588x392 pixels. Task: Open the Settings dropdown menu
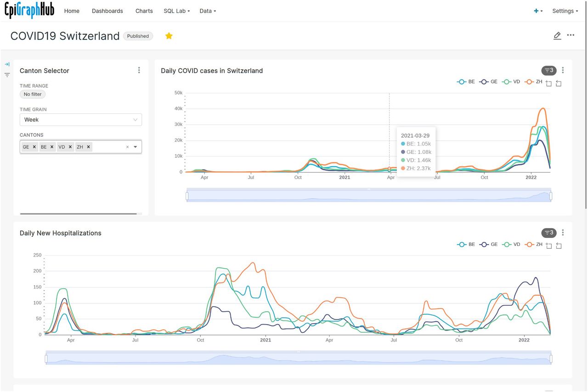(x=565, y=11)
